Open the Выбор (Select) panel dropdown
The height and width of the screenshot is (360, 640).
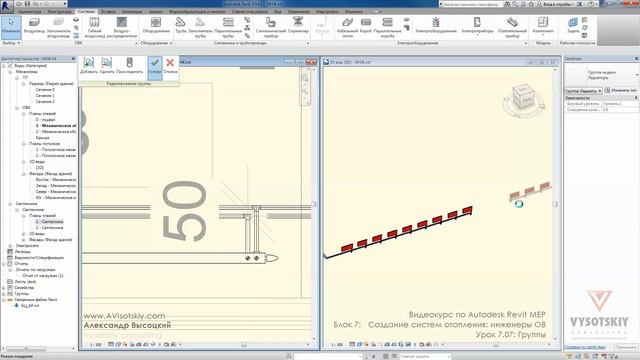coord(11,43)
